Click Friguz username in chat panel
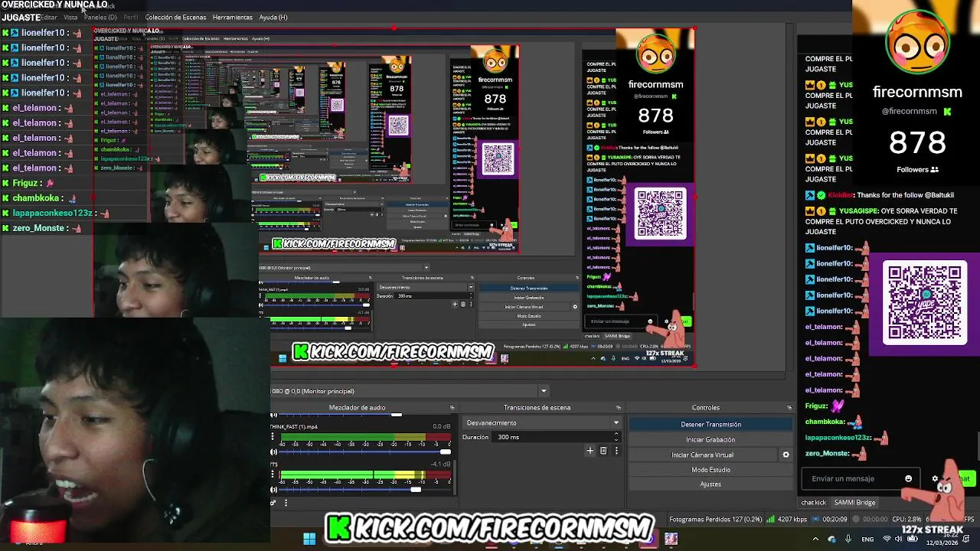980x551 pixels. [817, 406]
